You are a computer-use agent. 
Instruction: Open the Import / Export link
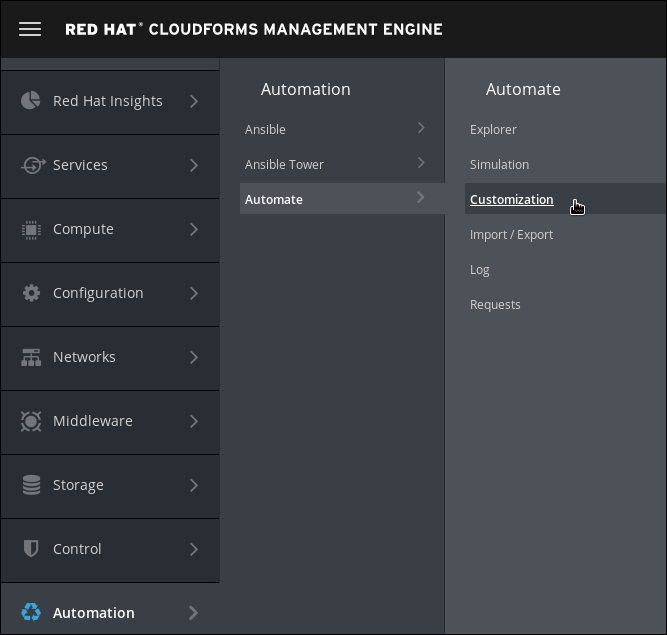click(511, 235)
